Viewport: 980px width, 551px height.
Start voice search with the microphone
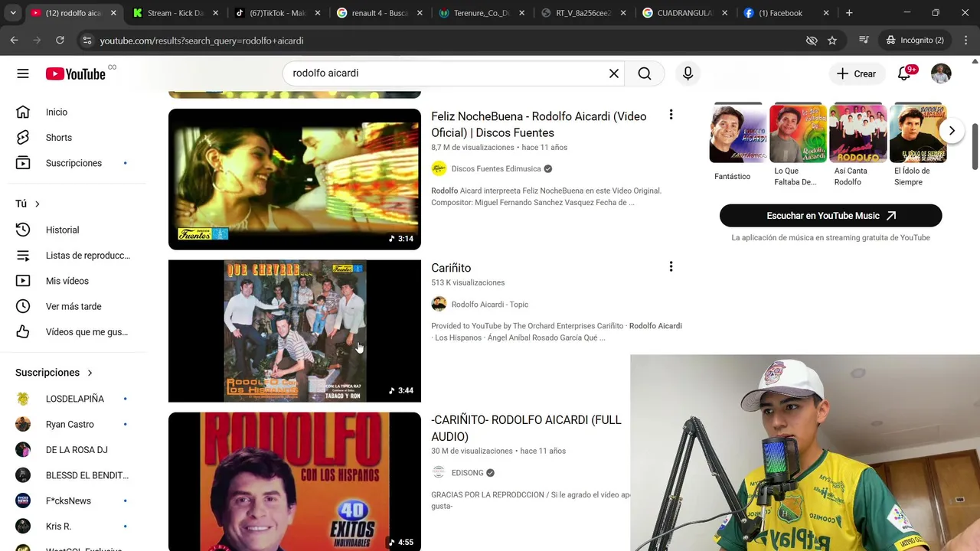click(688, 73)
